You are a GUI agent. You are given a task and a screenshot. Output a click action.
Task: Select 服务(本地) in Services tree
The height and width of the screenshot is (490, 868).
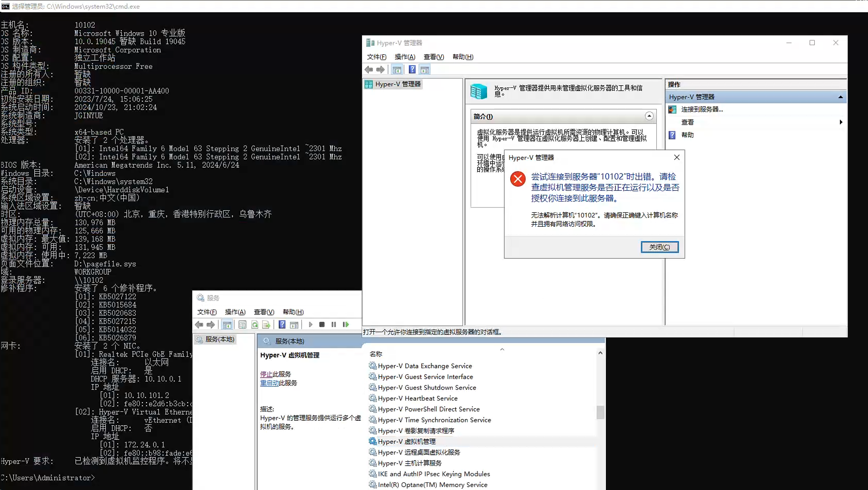pyautogui.click(x=215, y=339)
